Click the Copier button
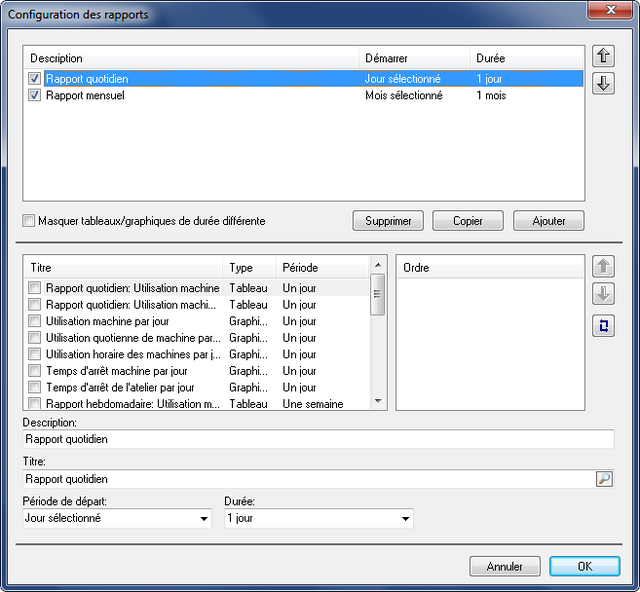Screen dimensions: 640x592 point(468,221)
